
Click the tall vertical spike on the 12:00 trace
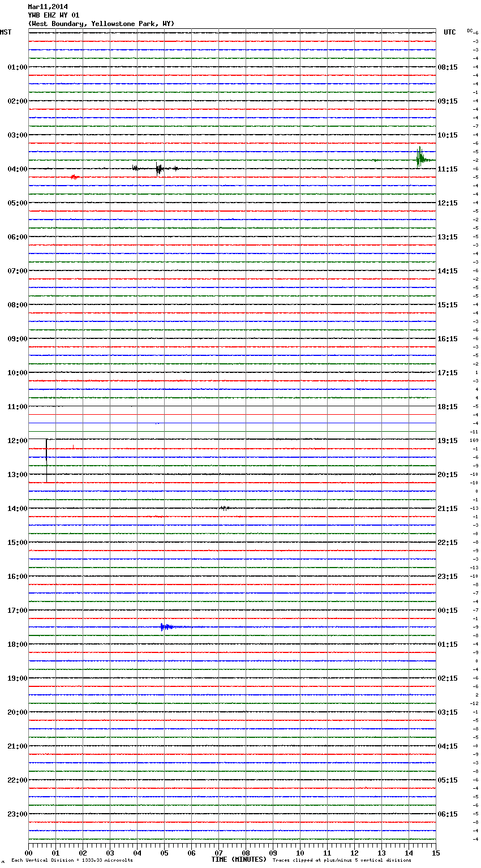pos(46,459)
